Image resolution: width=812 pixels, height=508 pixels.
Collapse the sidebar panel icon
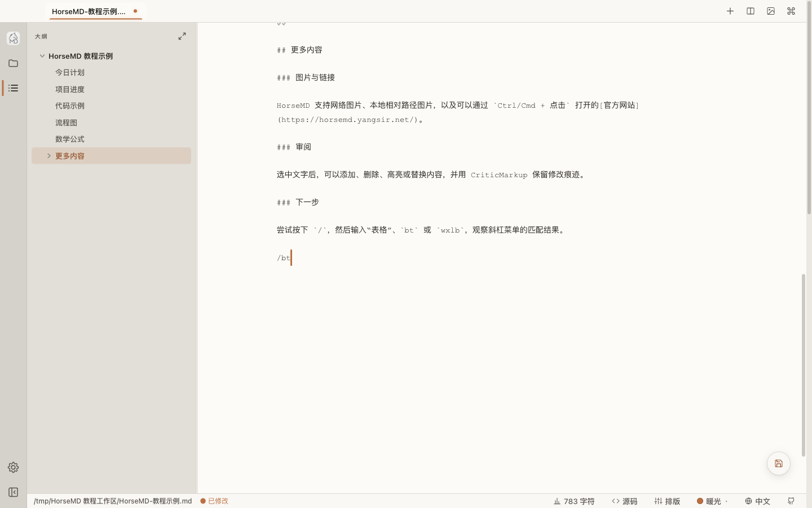(14, 492)
